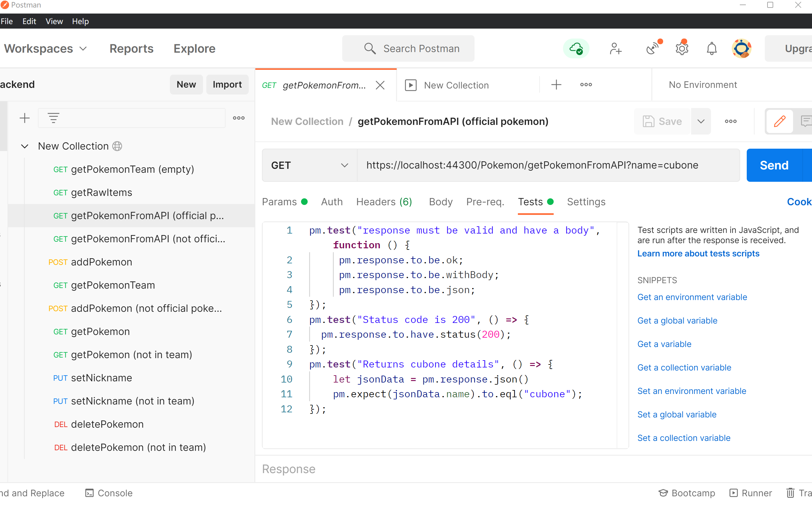
Task: Collapse the New Collection tree
Action: 24,146
